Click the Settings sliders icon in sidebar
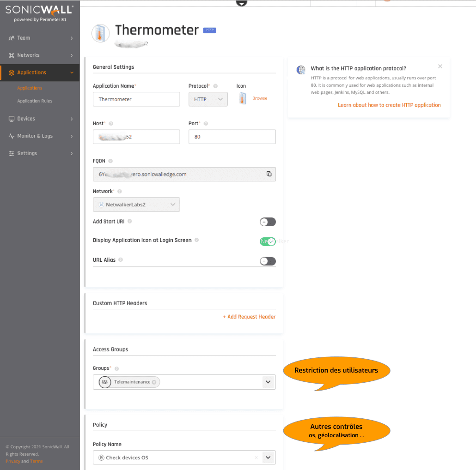476x470 pixels. (12, 153)
